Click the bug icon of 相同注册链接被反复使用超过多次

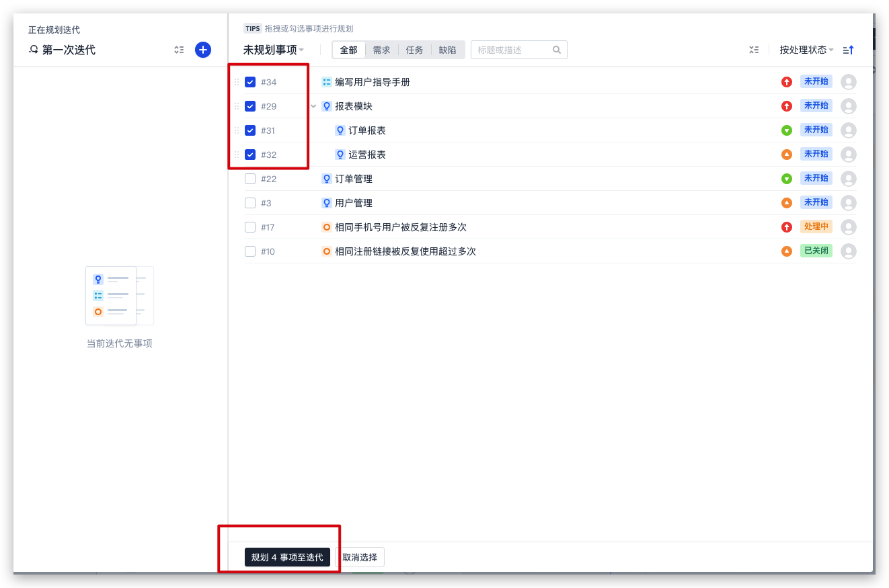click(x=327, y=251)
